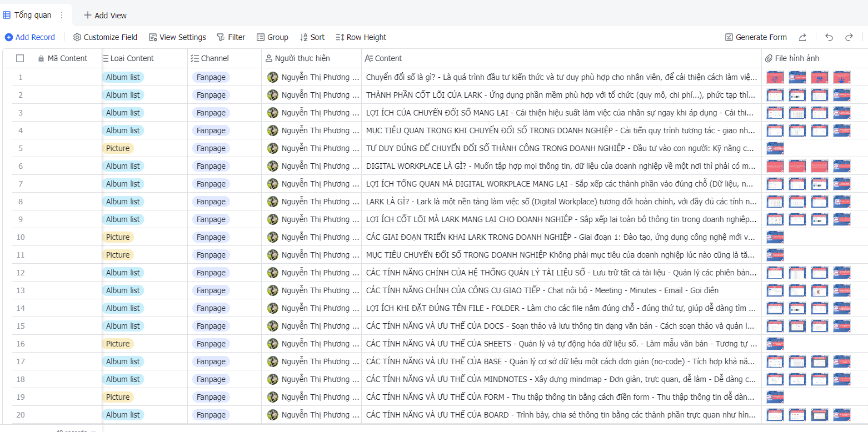This screenshot has width=868, height=432.
Task: Select row number 10
Action: coord(21,237)
